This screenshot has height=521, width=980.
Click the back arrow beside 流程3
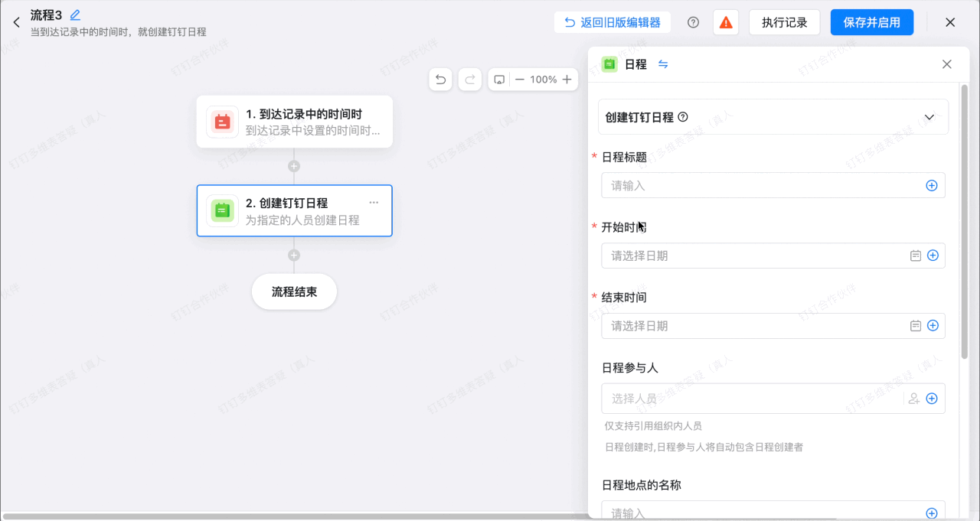tap(16, 22)
